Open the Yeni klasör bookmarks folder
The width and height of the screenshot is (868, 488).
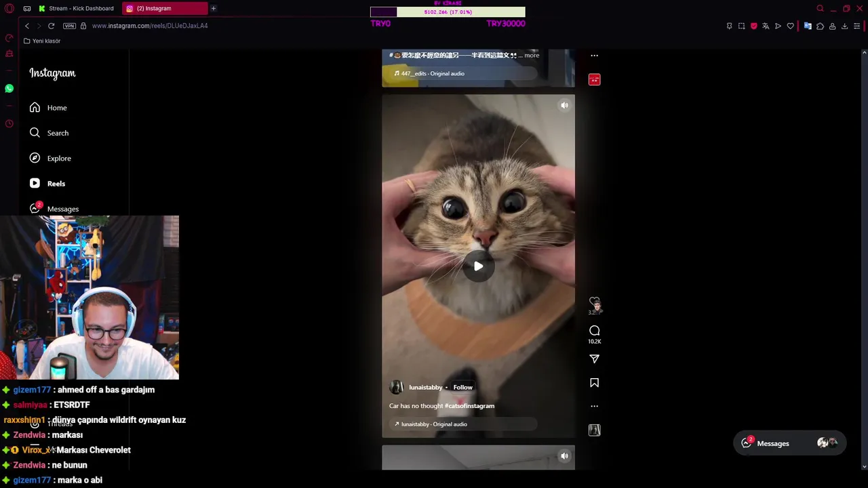tap(42, 41)
